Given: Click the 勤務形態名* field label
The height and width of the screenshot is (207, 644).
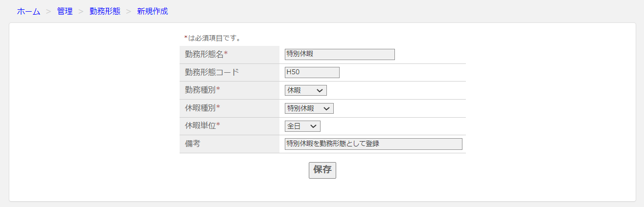Looking at the screenshot, I should (207, 55).
